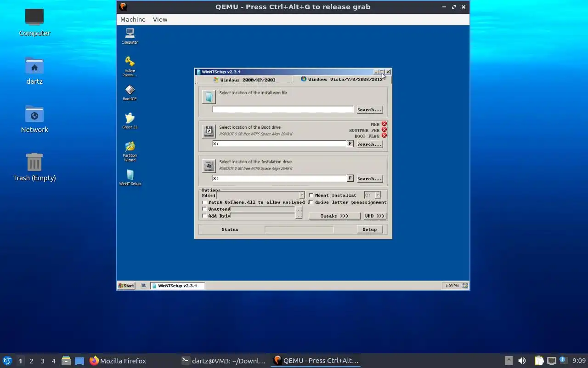This screenshot has width=588, height=368.
Task: Switch to workspace 4 in host panel
Action: tap(53, 361)
